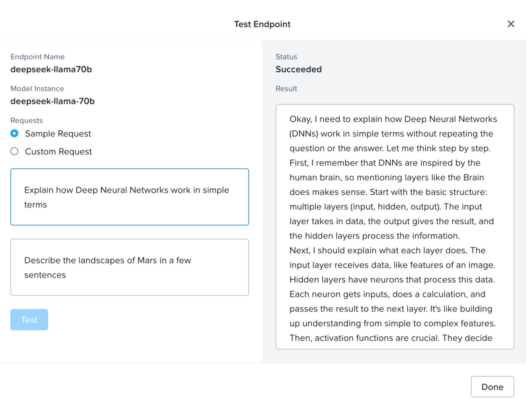Click the model instance deepseek-llama-70b
532x406 pixels.
point(52,101)
